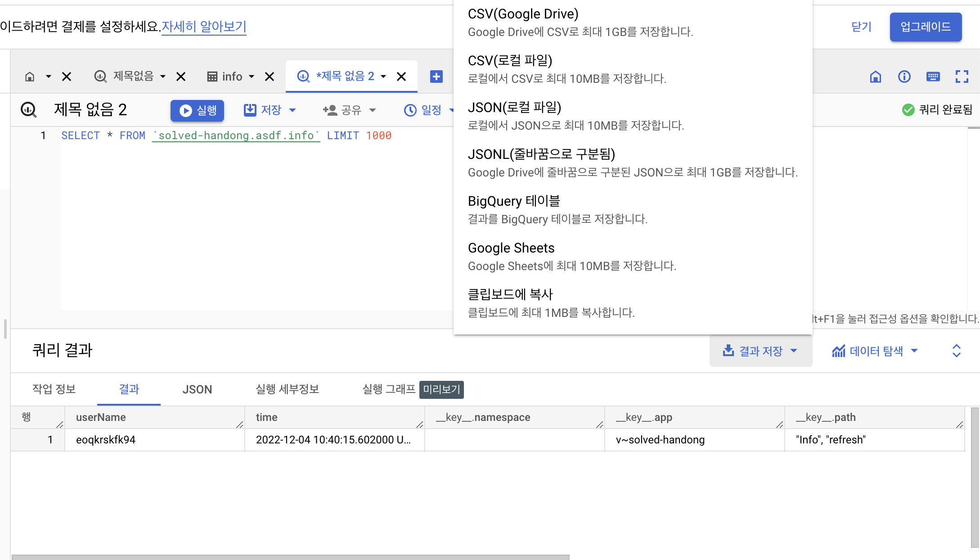Click the home icon in top-right toolbar
This screenshot has width=980, height=560.
coord(875,77)
